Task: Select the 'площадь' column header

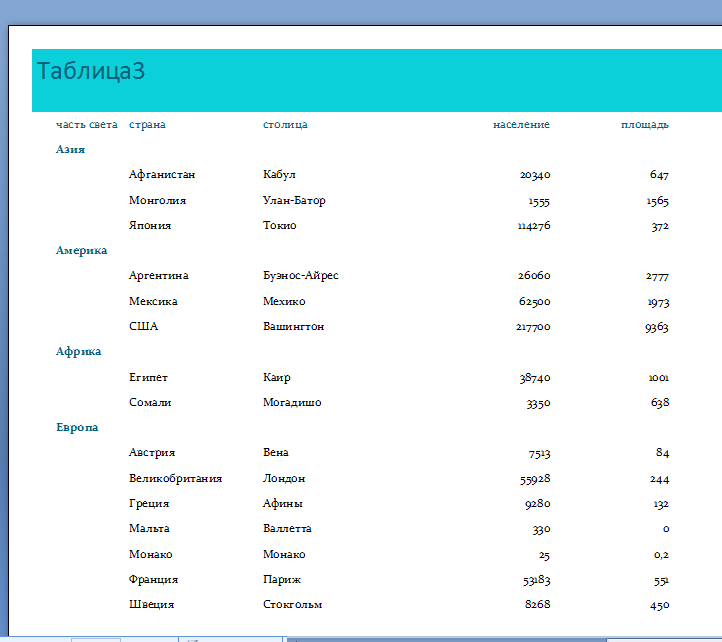Action: click(645, 125)
